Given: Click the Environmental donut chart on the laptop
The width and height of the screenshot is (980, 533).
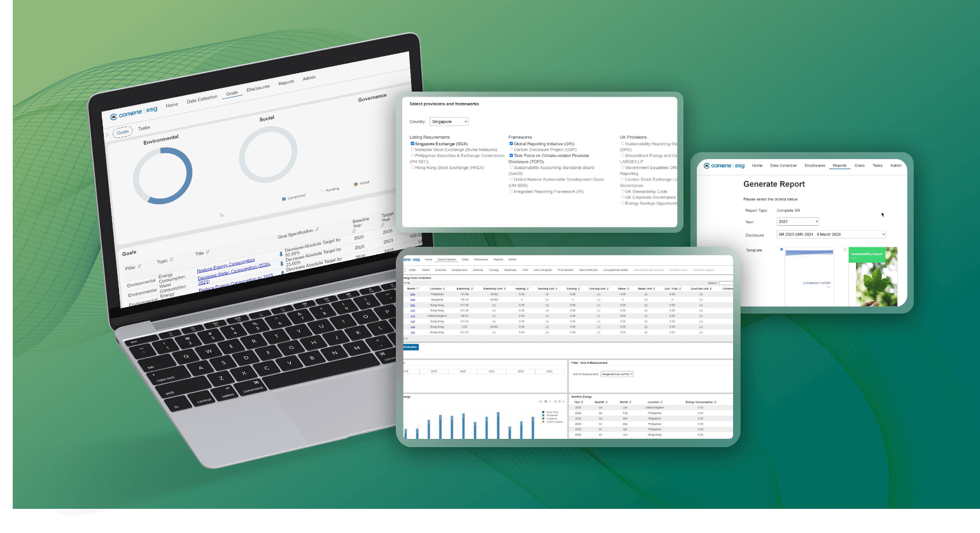Looking at the screenshot, I should [x=162, y=175].
